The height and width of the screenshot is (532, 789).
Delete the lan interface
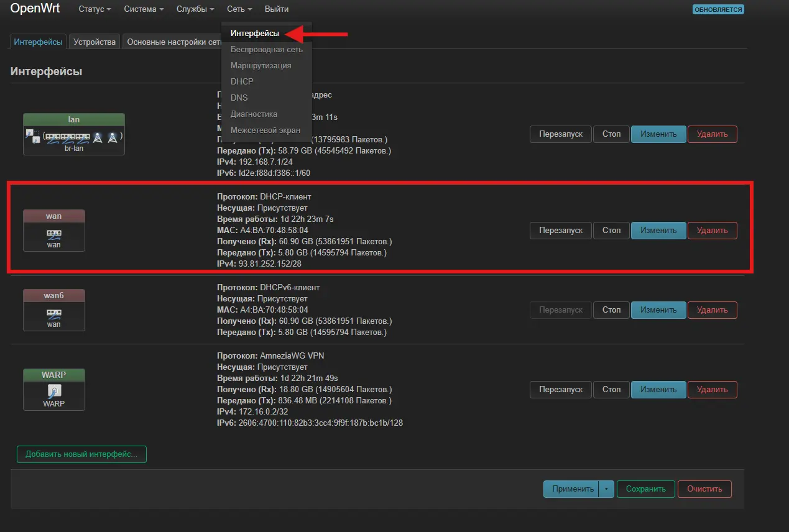coord(713,134)
